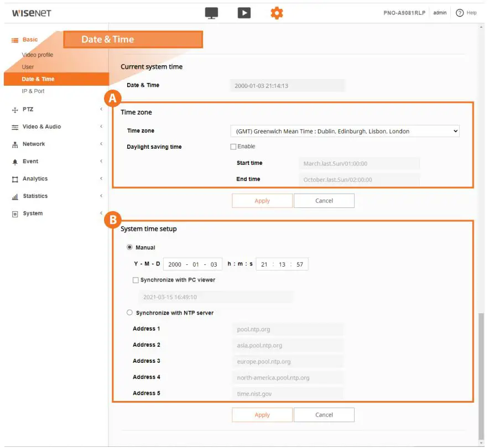
Task: Select the Manual time setup radio button
Action: point(129,247)
